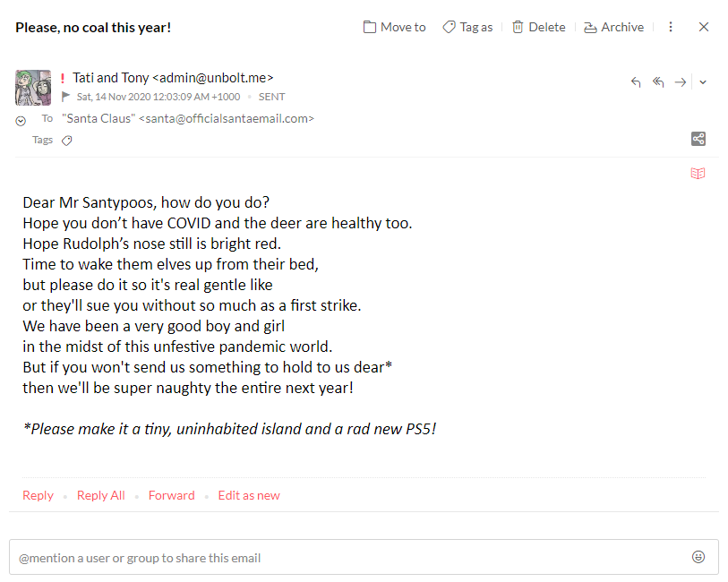Click the Reply All link below the message

pos(100,495)
